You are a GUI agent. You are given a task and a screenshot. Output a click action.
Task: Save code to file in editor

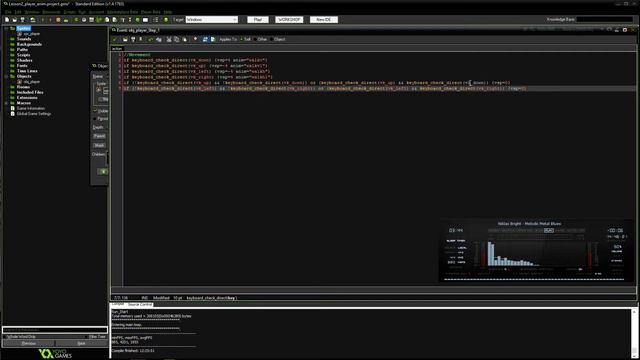[133, 39]
